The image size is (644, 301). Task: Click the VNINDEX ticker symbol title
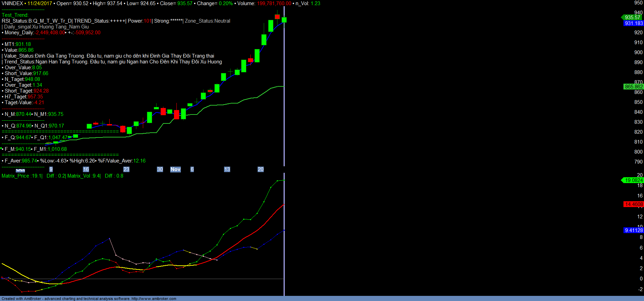12,3
